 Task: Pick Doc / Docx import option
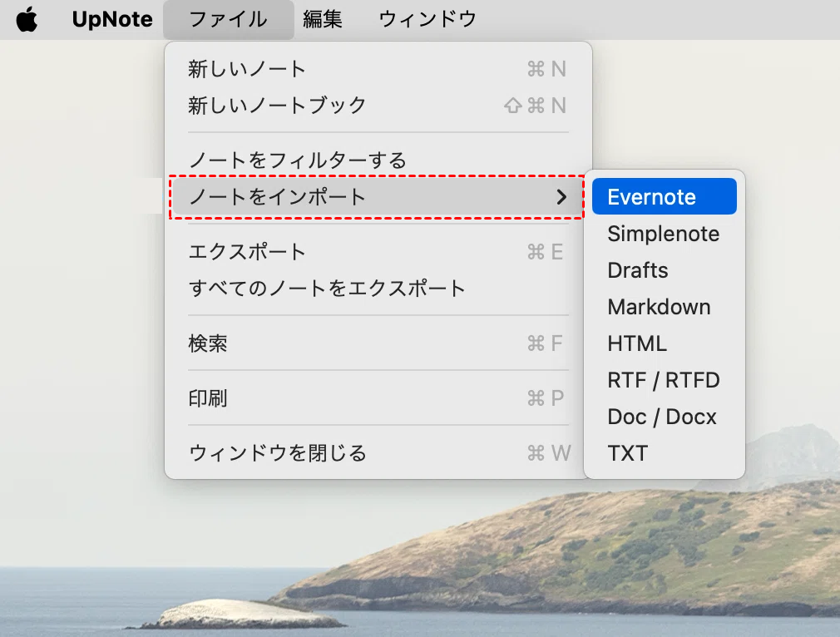tap(665, 417)
